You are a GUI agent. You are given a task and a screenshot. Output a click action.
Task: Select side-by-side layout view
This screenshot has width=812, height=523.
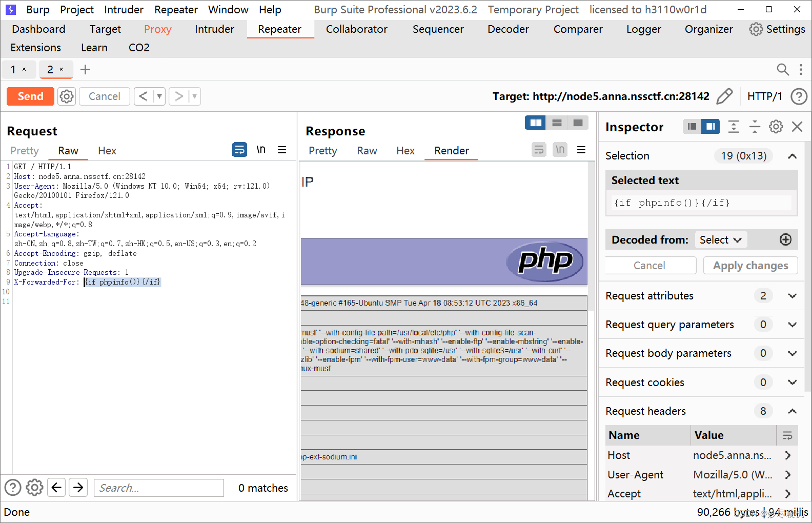coord(536,123)
